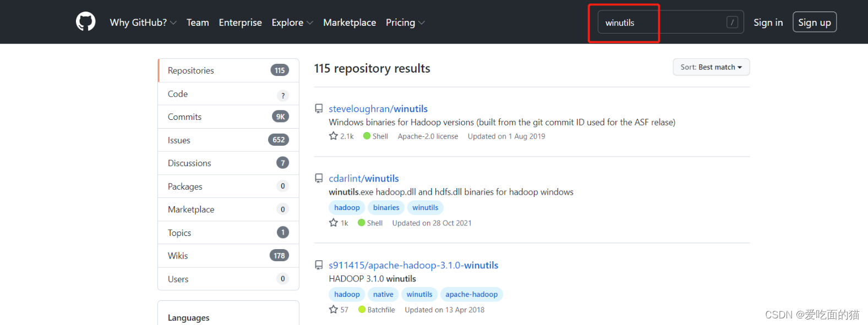The height and width of the screenshot is (325, 868).
Task: Select the Repositories filter
Action: tap(228, 70)
